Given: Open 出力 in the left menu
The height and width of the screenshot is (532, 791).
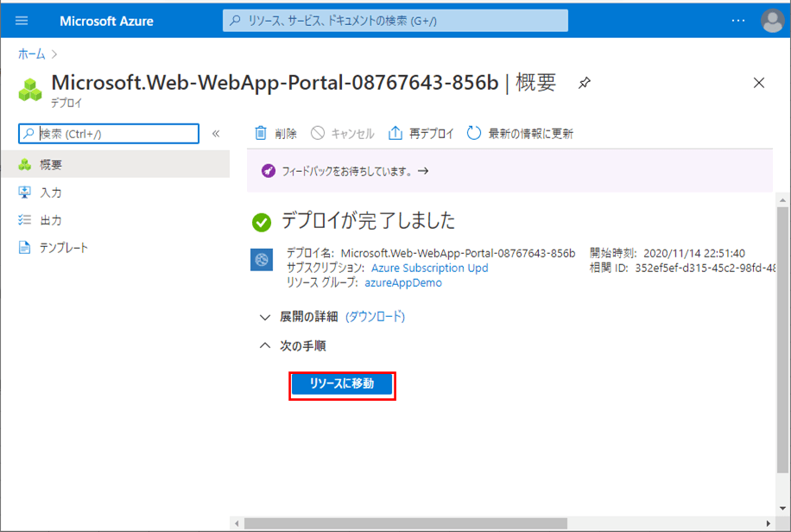Looking at the screenshot, I should coord(51,220).
